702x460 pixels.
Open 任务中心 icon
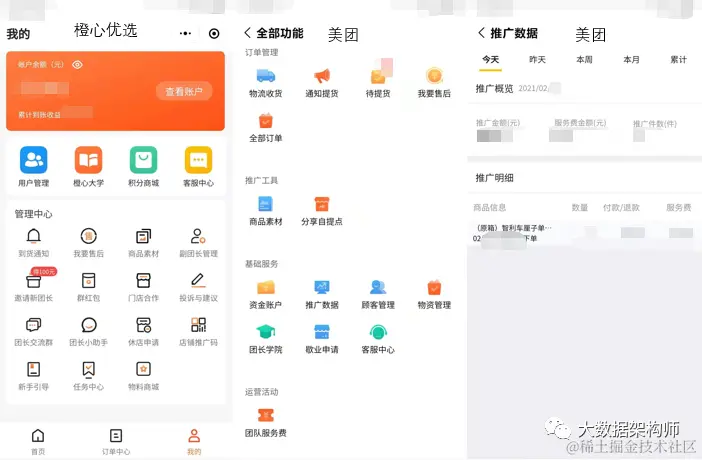coord(89,369)
